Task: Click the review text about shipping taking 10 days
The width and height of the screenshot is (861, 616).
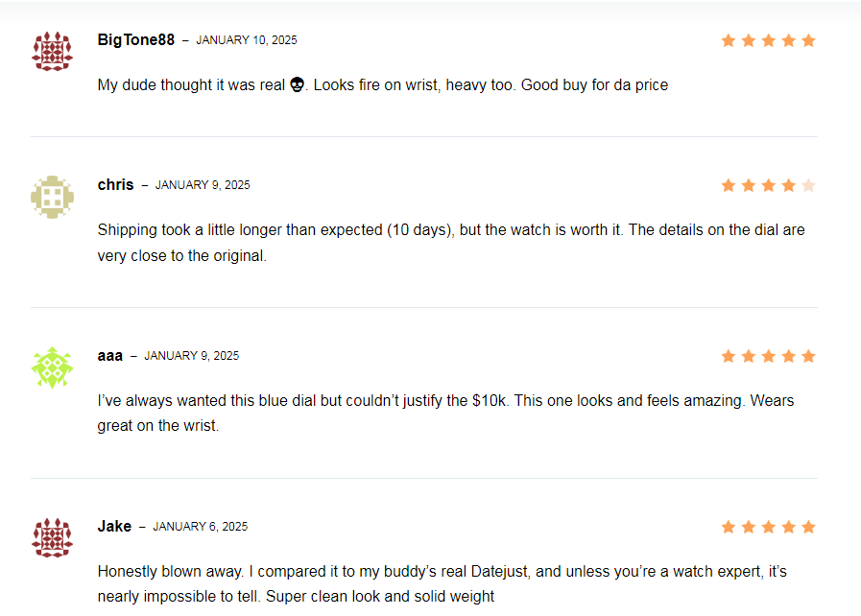Action: tap(451, 243)
